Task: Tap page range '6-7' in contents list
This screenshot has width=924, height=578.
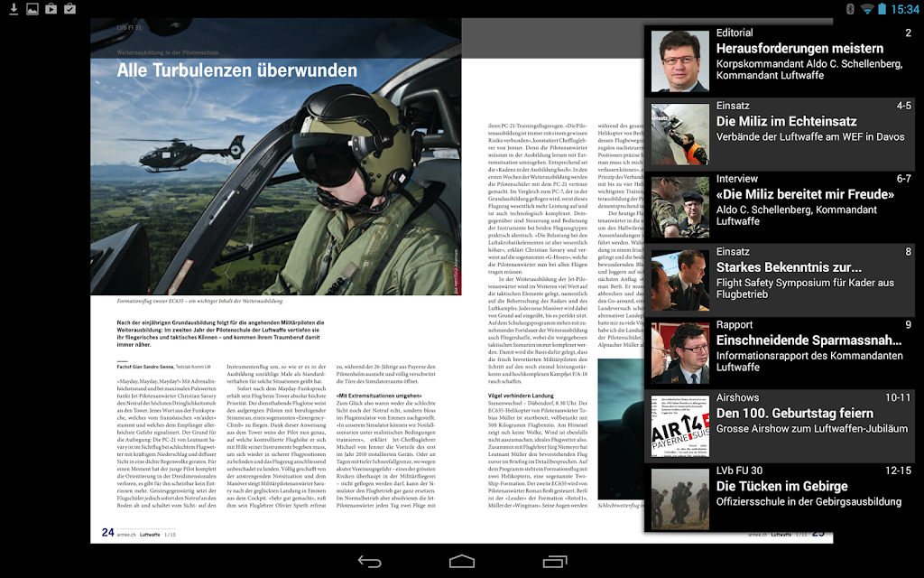Action: coord(903,179)
